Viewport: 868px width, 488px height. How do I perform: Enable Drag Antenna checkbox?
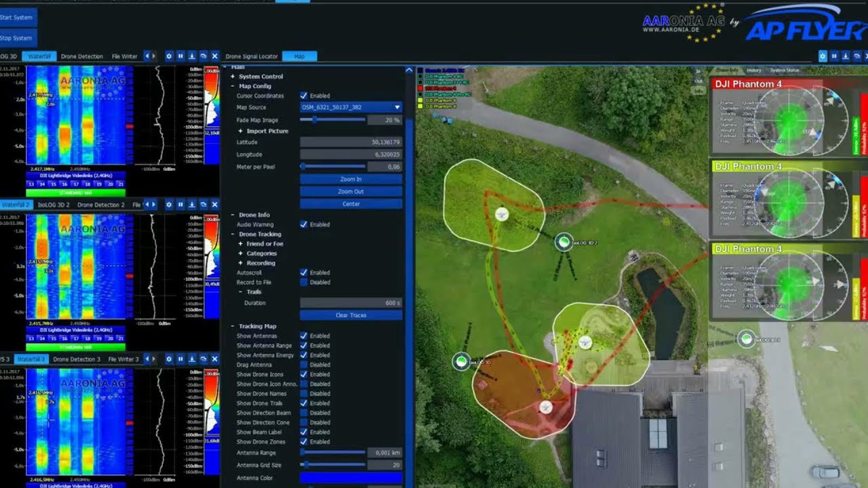tap(304, 365)
